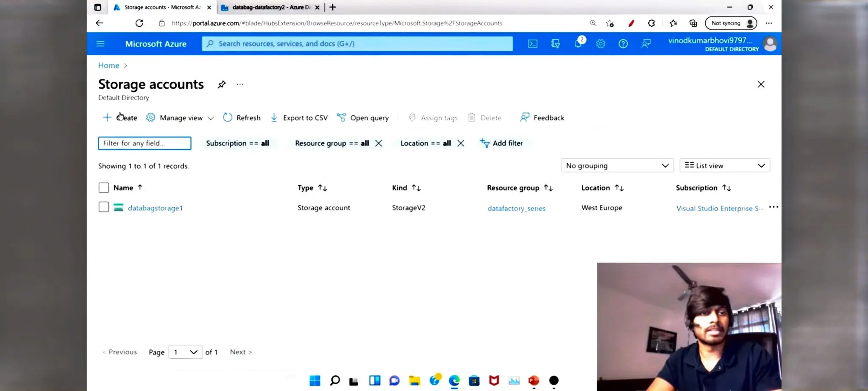This screenshot has height=391, width=868.
Task: Switch to the Storage accounts browser tab
Action: tap(162, 7)
